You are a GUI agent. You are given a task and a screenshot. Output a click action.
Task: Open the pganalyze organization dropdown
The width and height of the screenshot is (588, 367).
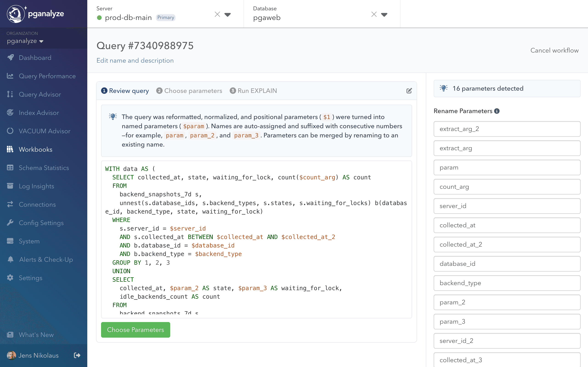[25, 41]
